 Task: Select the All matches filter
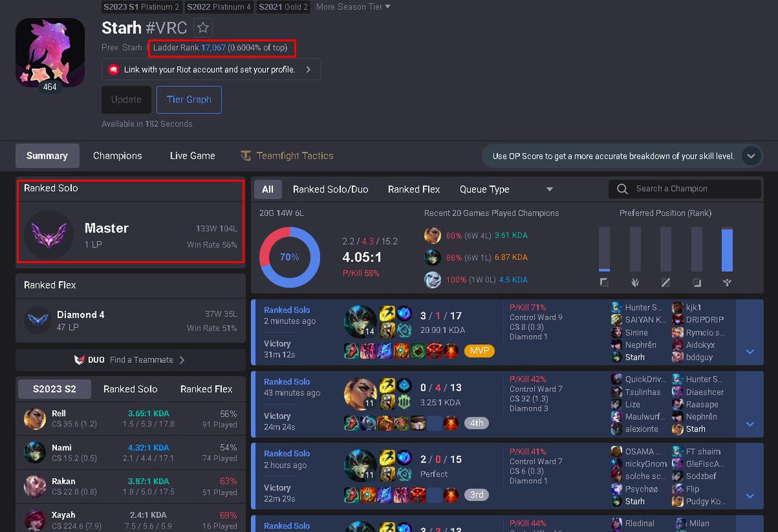268,189
